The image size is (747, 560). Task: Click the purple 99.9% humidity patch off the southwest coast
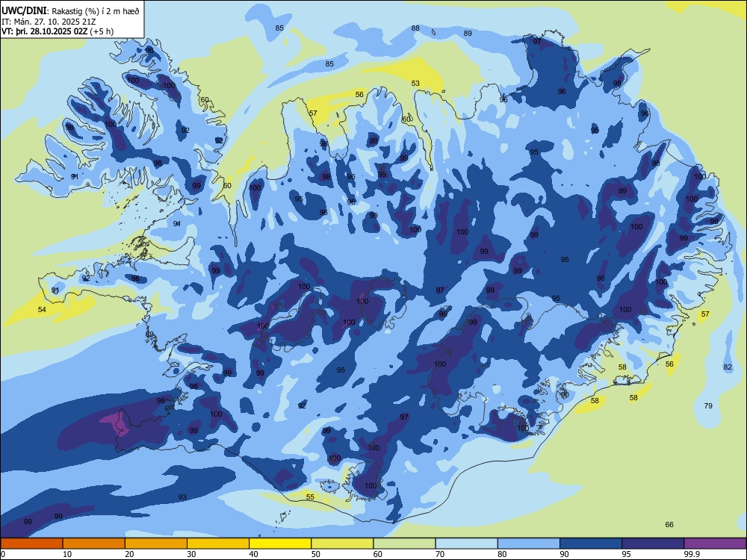click(x=118, y=423)
